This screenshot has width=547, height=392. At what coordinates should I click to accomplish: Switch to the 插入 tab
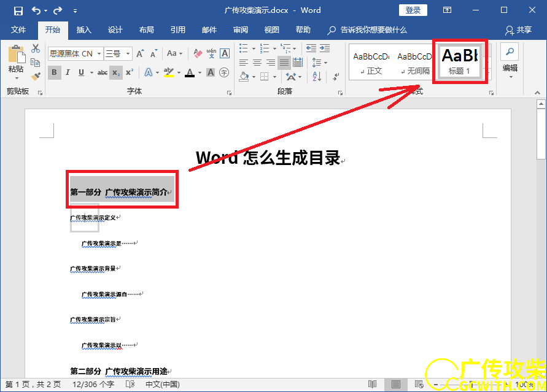tap(83, 30)
